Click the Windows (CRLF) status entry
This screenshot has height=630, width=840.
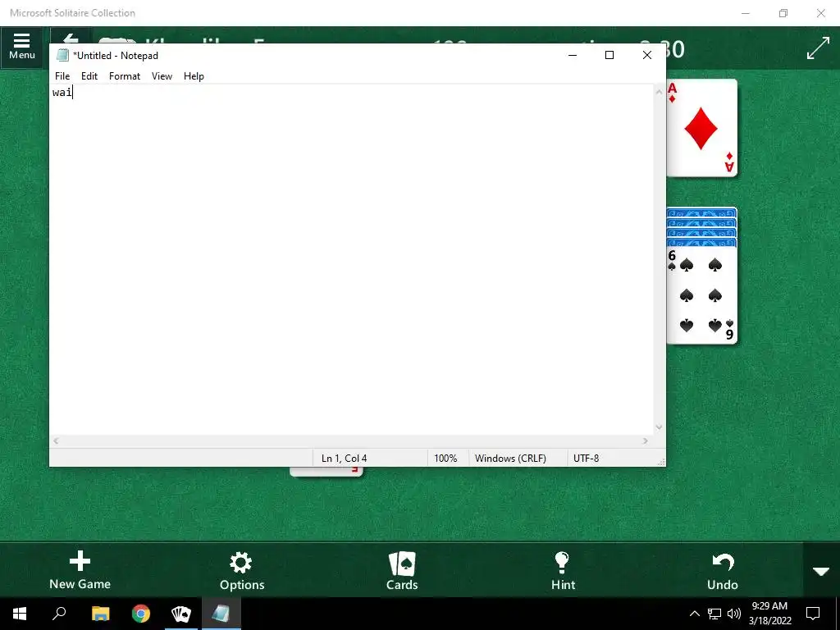tap(510, 458)
